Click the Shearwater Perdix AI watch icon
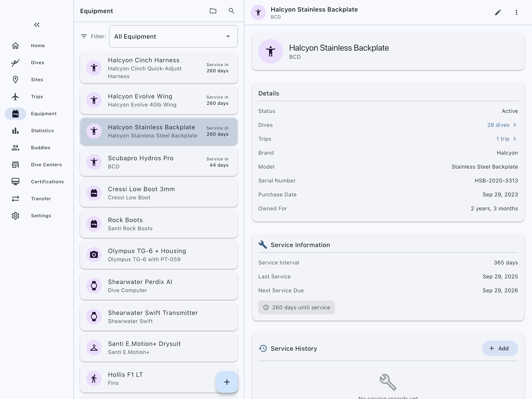Image resolution: width=532 pixels, height=399 pixels. tap(94, 286)
